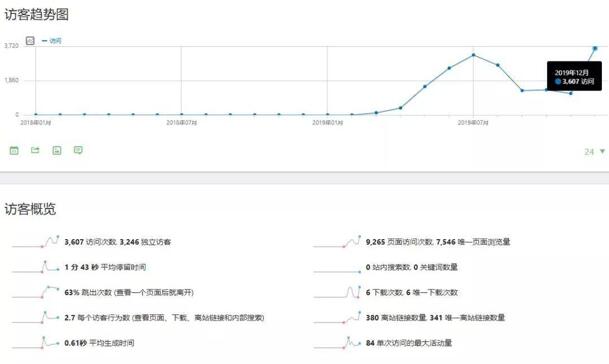Click the 访客趋势图 widget title
Viewport: 609px width, 364px height.
click(x=37, y=15)
